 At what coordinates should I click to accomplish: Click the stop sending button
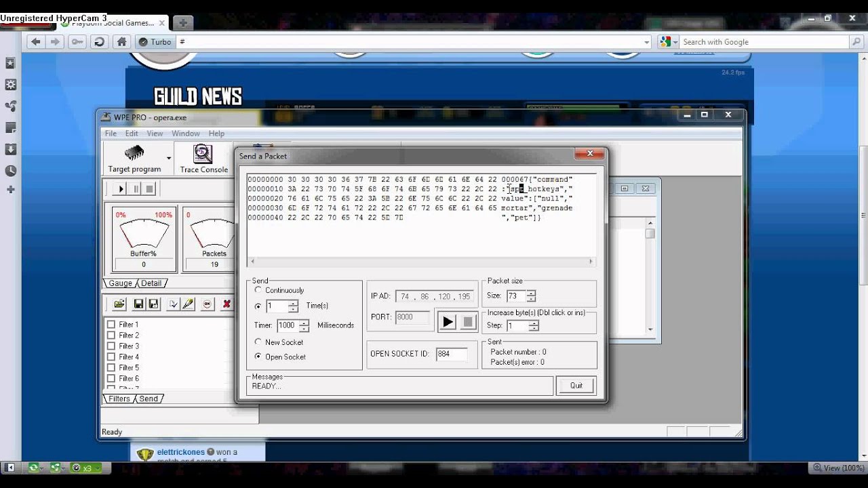click(467, 321)
